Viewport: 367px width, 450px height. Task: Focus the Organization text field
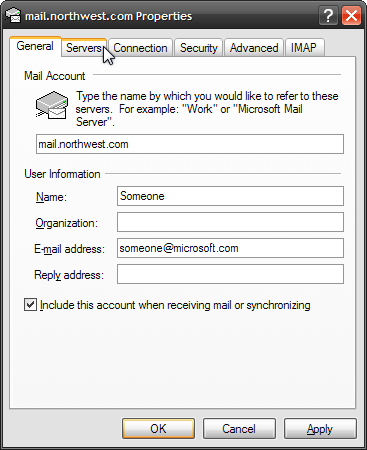[x=230, y=222]
